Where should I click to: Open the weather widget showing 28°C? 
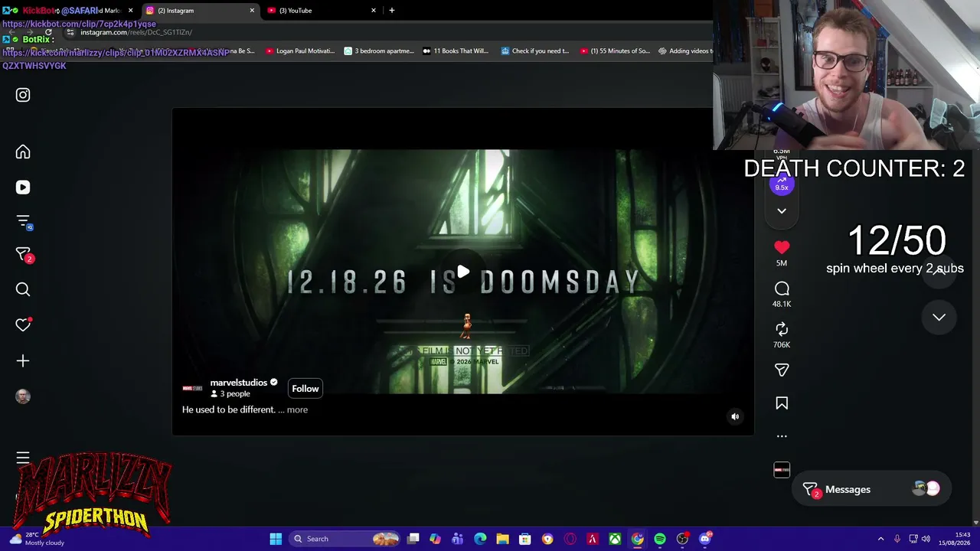pyautogui.click(x=35, y=539)
